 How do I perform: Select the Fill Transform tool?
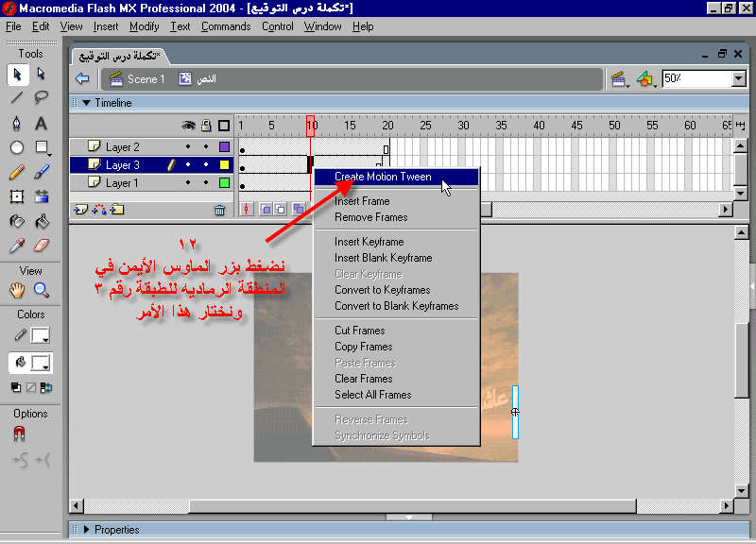click(x=42, y=196)
